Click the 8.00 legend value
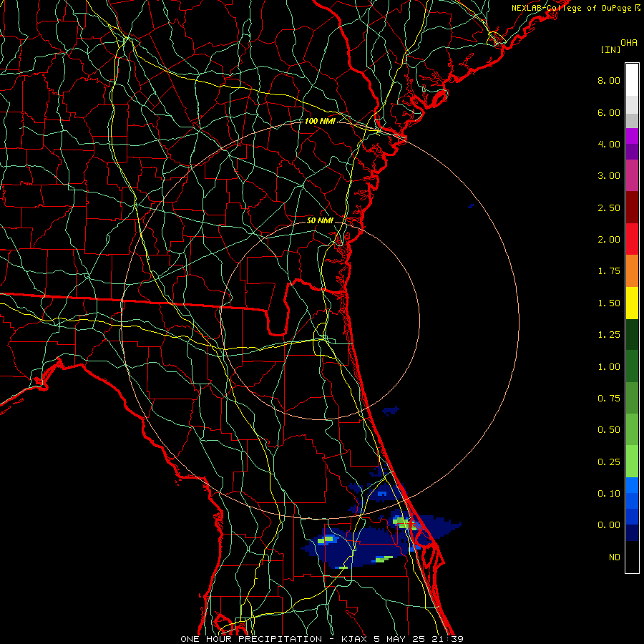Viewport: 644px width, 644px height. [x=609, y=80]
